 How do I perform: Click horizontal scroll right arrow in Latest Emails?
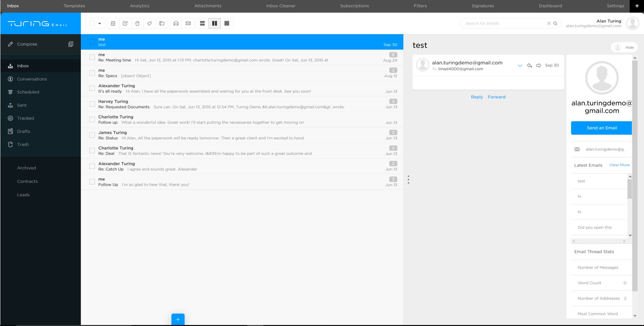tap(624, 241)
